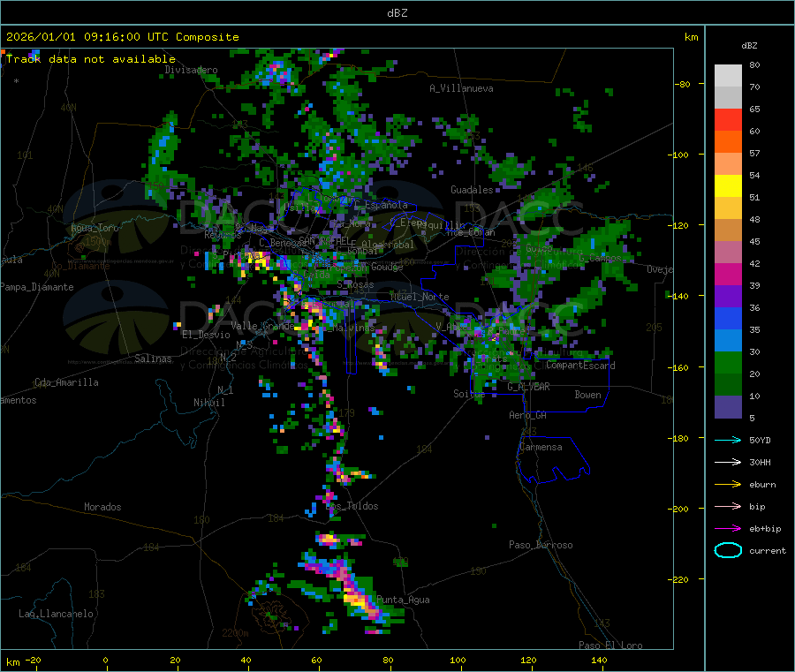Screen dimensions: 795x672
Task: Pick the gold swatch between 51 and 48
Action: (x=728, y=208)
